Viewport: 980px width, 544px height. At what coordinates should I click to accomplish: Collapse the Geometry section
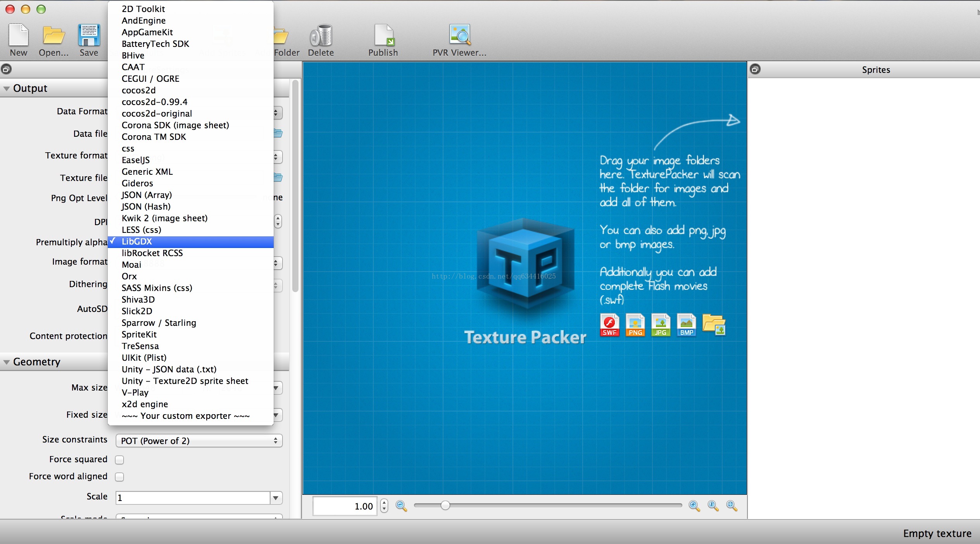[x=7, y=362]
